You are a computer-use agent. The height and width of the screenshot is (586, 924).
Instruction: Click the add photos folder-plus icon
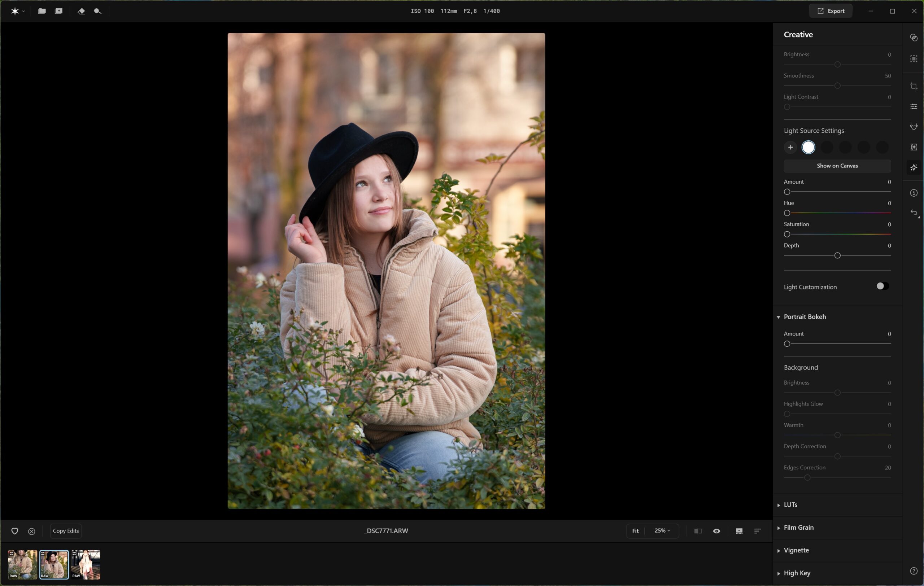click(59, 11)
